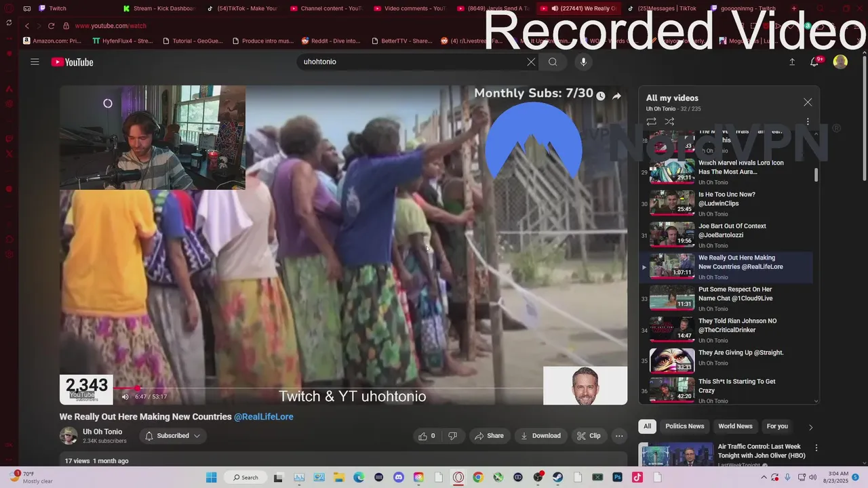
Task: Select the Politics News chip
Action: tap(684, 426)
